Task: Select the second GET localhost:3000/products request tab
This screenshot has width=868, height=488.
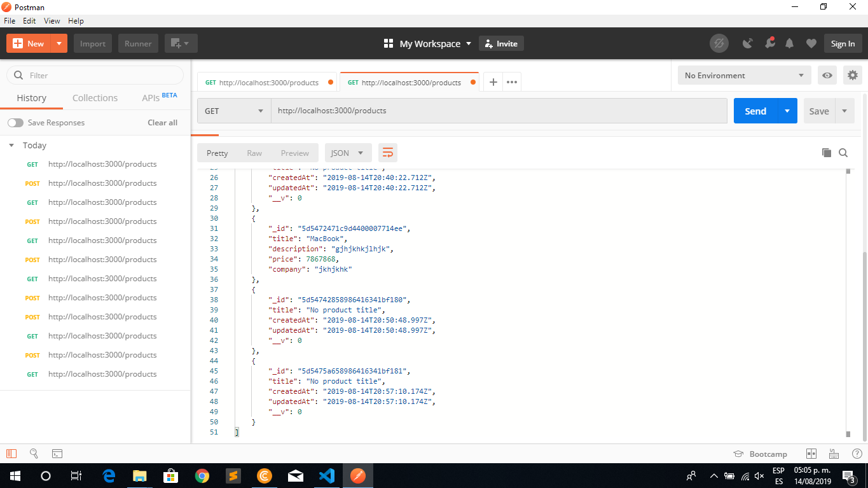Action: coord(410,83)
